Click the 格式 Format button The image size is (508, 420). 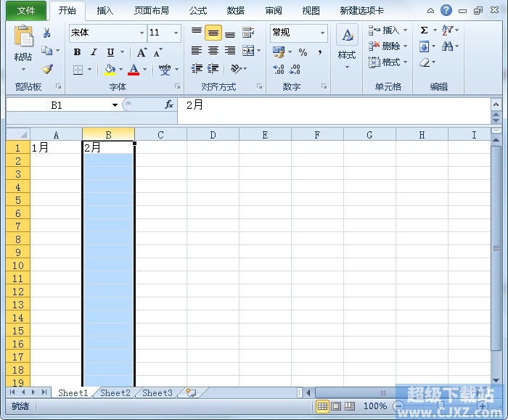[x=388, y=62]
